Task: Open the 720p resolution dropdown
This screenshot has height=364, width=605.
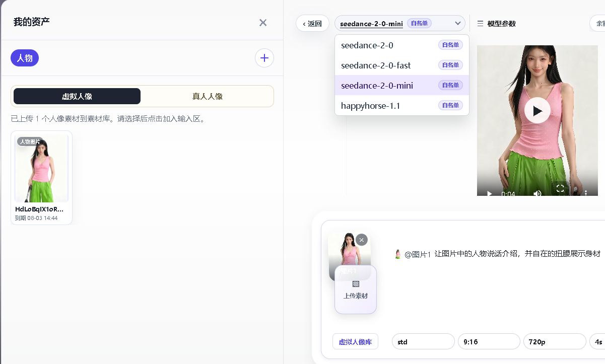Action: pos(555,341)
